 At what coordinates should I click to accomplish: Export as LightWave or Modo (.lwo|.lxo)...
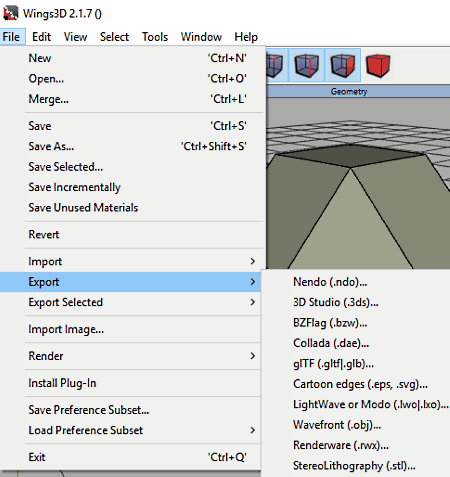tap(356, 404)
